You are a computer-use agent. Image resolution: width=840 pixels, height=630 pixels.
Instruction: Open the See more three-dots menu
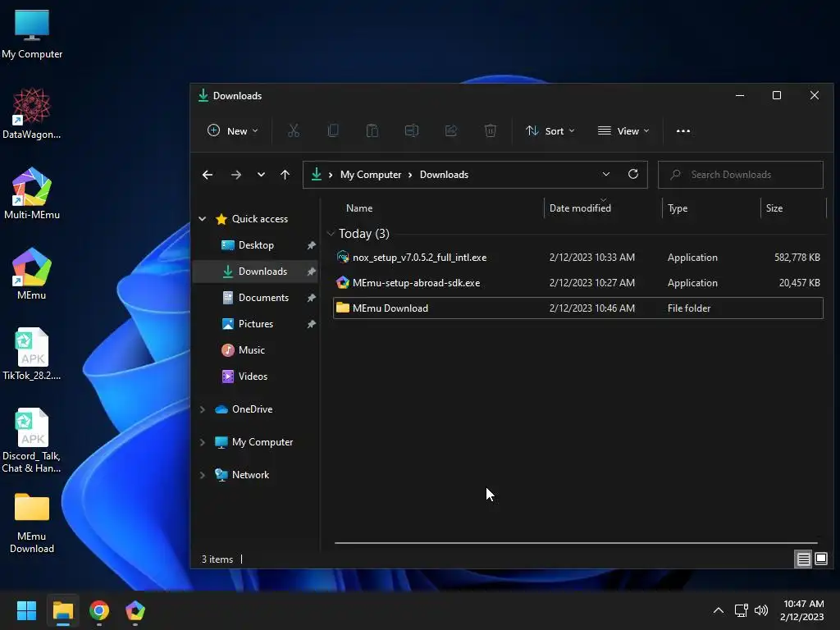[x=683, y=130]
